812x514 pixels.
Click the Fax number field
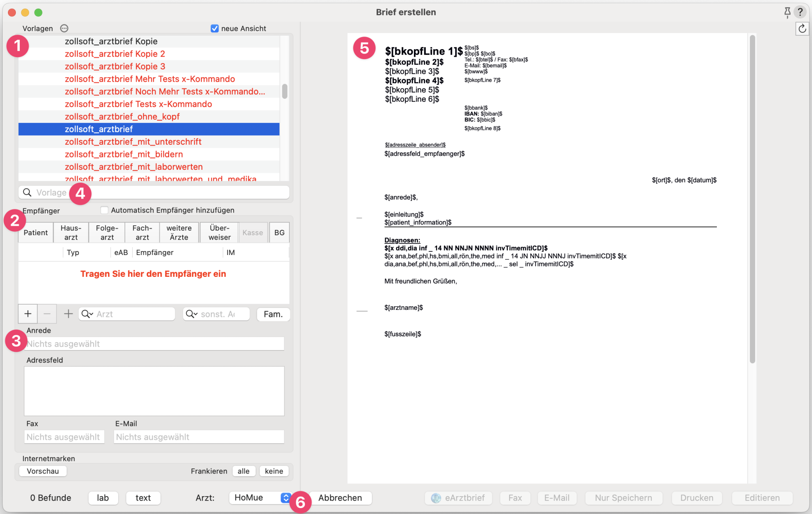[x=64, y=437]
